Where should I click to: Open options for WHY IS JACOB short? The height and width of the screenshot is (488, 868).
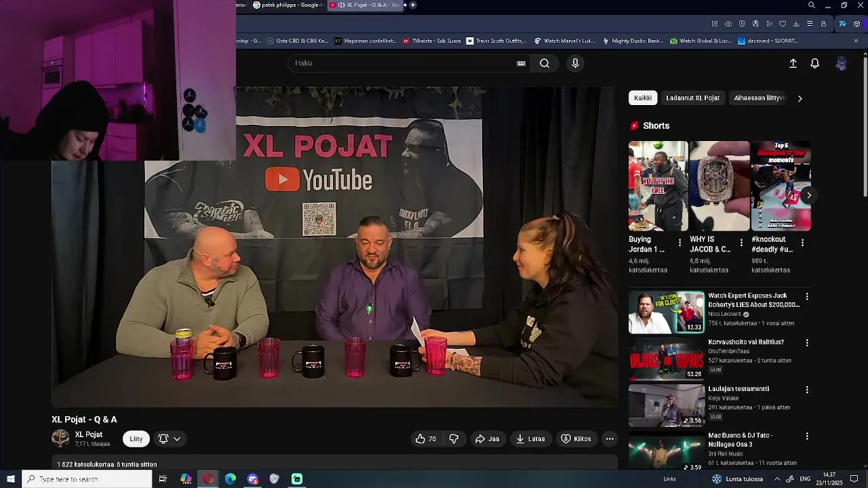(741, 243)
